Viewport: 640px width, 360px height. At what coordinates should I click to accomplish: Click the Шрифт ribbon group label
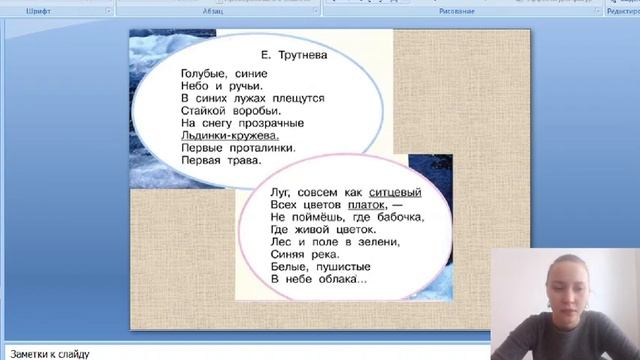38,11
